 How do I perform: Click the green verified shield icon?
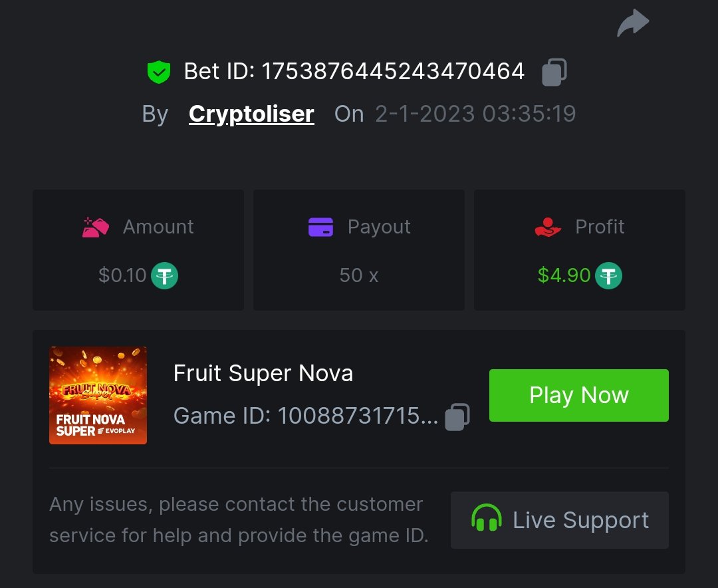pos(159,72)
